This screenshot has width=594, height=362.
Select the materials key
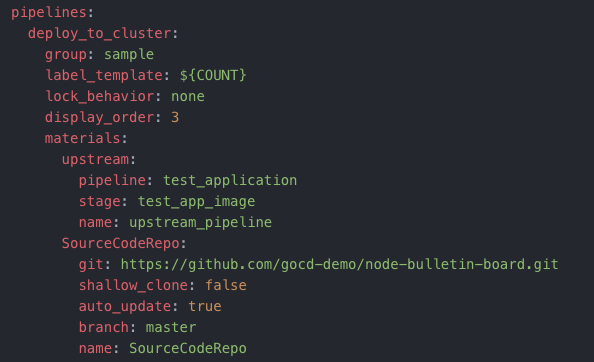(x=83, y=138)
